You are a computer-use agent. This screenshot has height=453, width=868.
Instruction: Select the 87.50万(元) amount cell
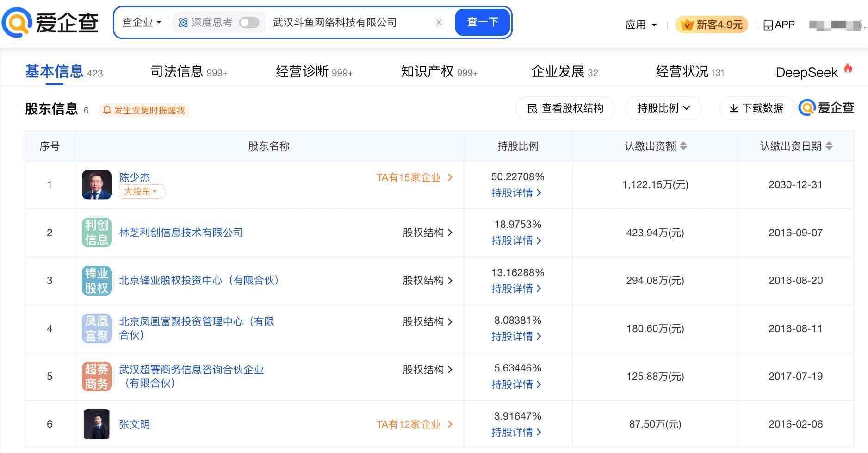(655, 424)
